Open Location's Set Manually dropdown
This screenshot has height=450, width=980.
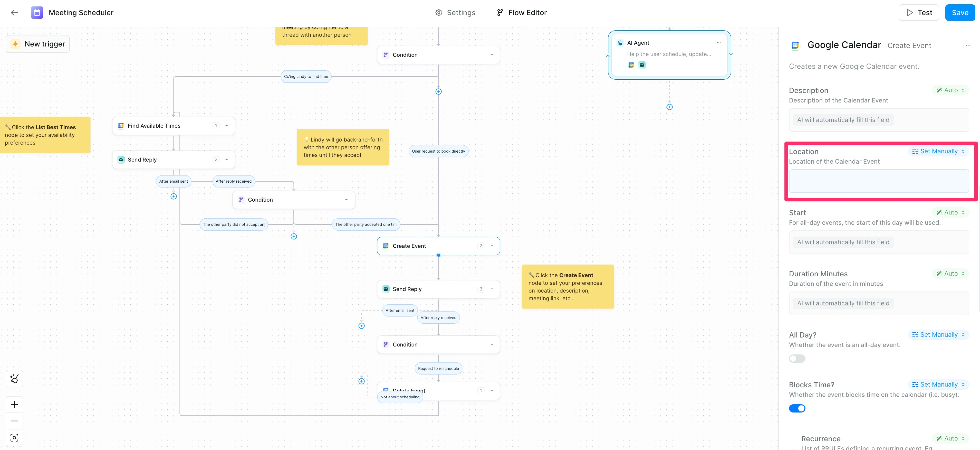coord(938,151)
